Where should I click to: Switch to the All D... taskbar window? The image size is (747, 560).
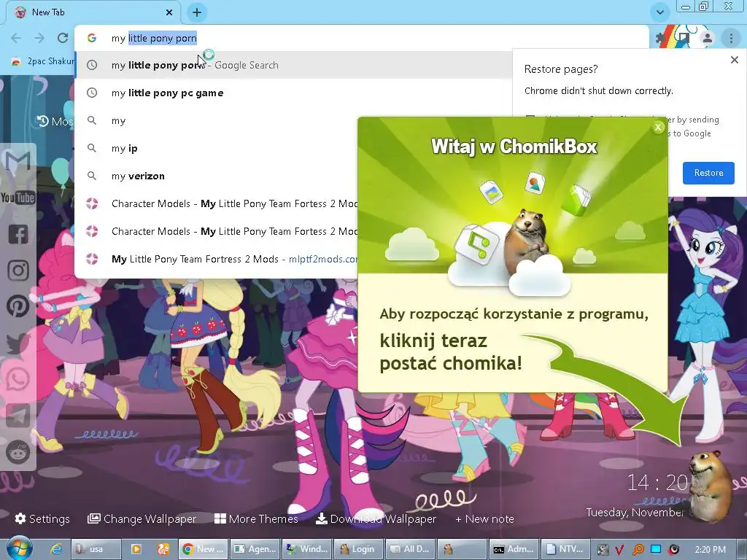coord(410,549)
